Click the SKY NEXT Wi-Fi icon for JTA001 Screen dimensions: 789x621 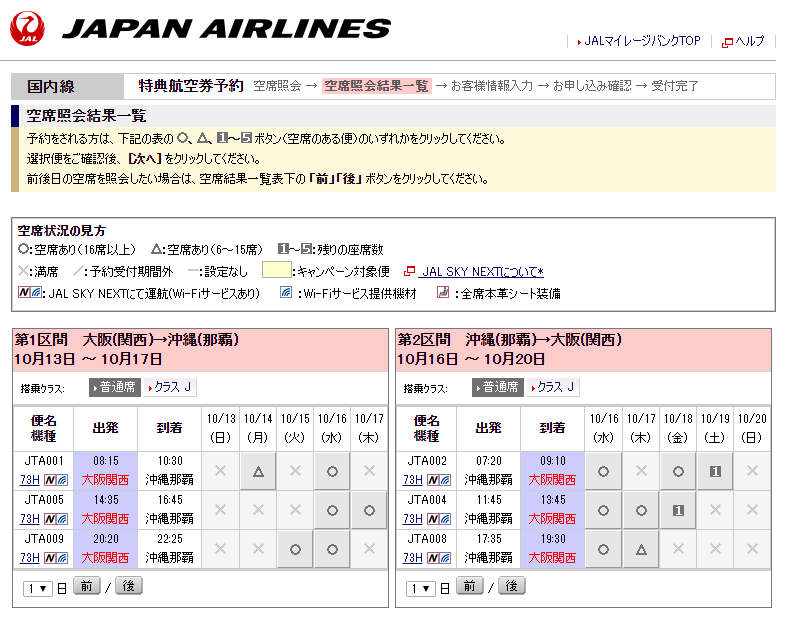point(56,480)
